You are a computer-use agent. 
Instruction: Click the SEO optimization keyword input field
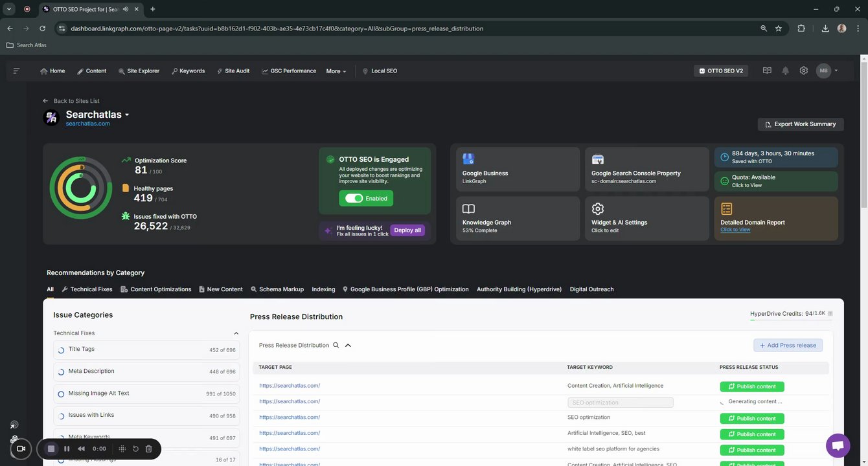click(x=620, y=403)
